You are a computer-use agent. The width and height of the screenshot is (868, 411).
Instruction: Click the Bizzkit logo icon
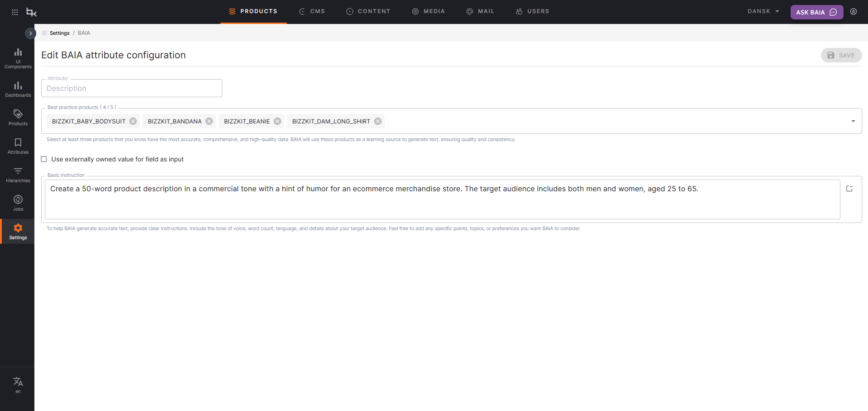(31, 12)
